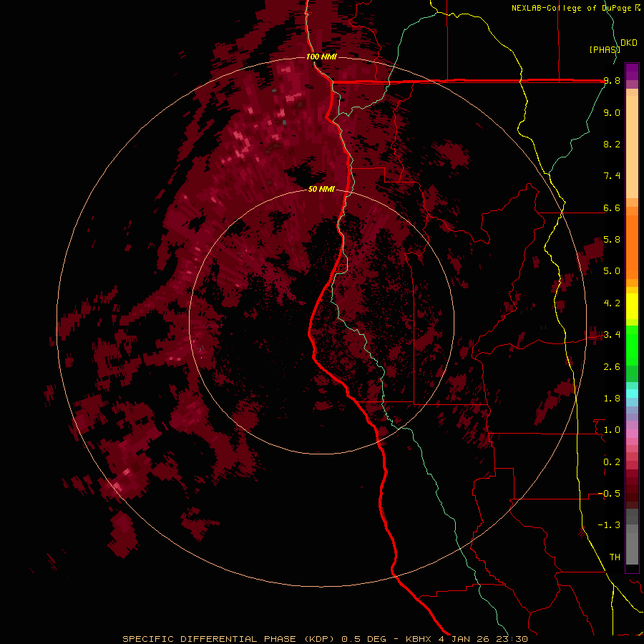Click the 4.2 scale value

point(612,303)
